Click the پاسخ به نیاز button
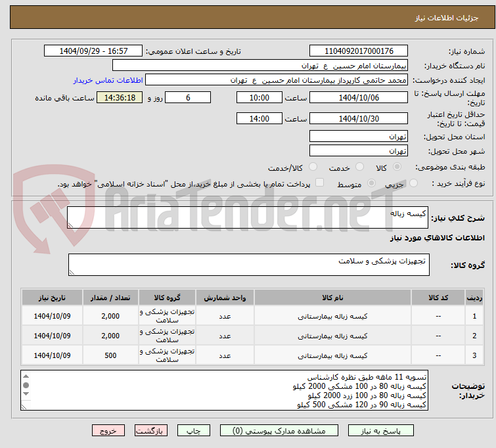The image size is (496, 448). coord(380,431)
